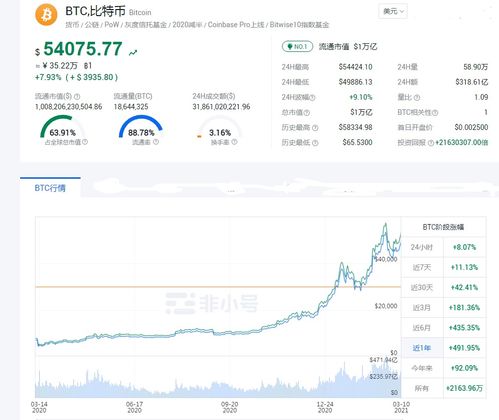
Task: Click all-time low value $65.5300
Action: tap(357, 143)
